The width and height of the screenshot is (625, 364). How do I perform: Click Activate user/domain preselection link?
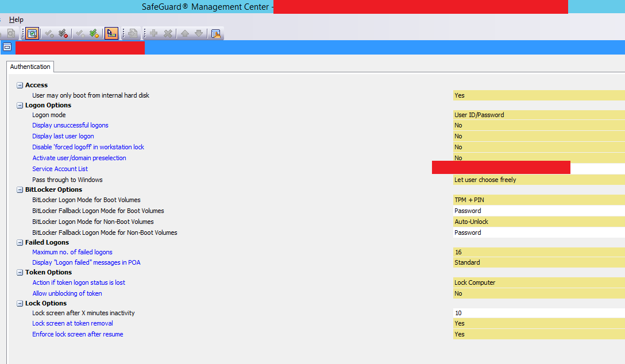[79, 158]
